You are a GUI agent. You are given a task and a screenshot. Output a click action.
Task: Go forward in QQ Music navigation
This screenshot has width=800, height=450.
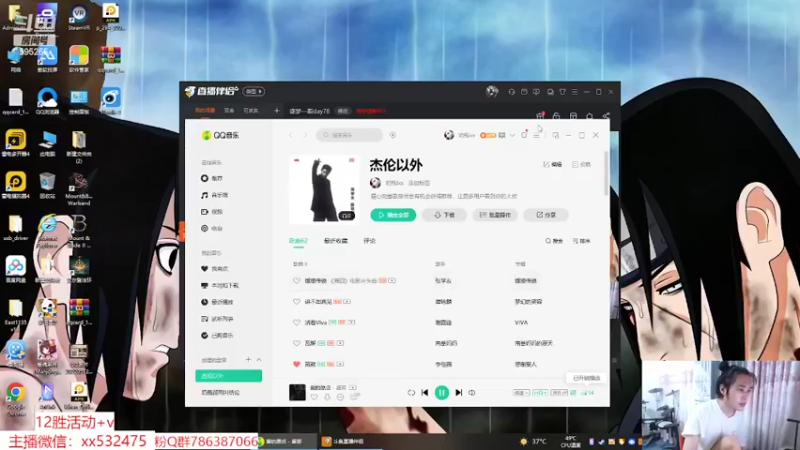coord(305,135)
